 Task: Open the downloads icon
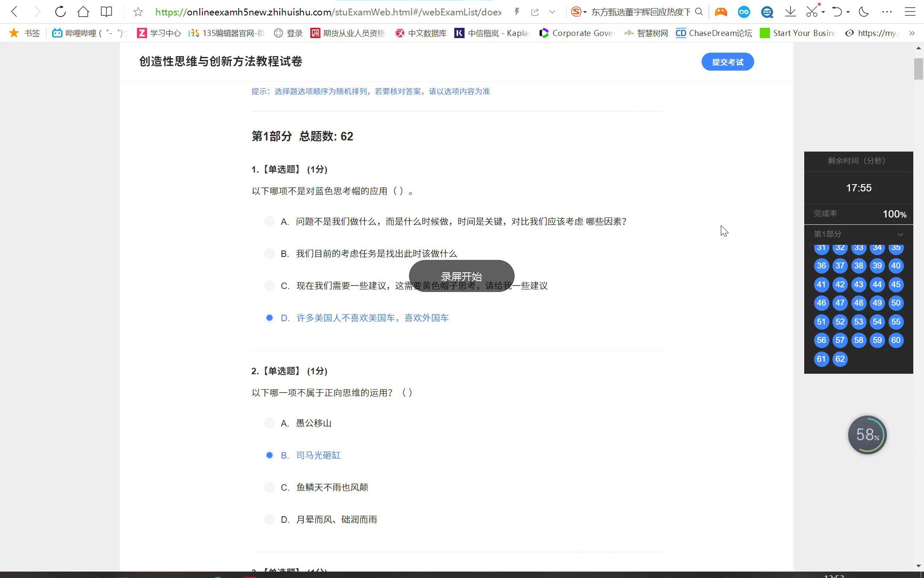pos(791,12)
